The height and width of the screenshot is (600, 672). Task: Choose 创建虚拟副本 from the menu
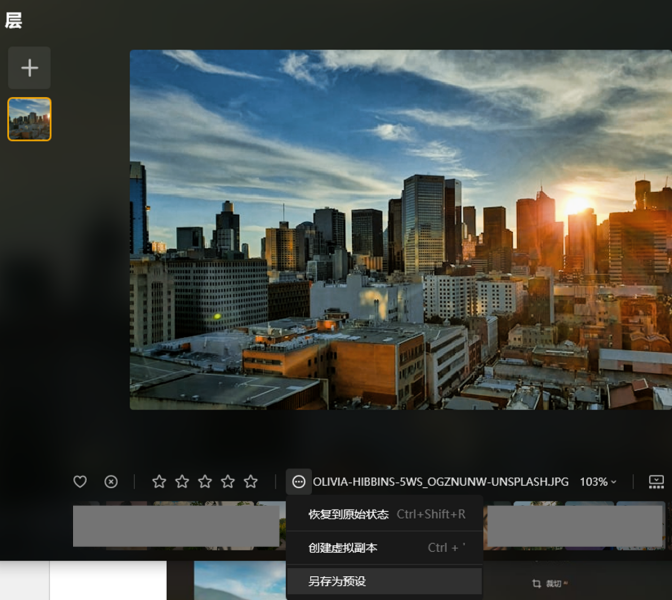tap(384, 548)
